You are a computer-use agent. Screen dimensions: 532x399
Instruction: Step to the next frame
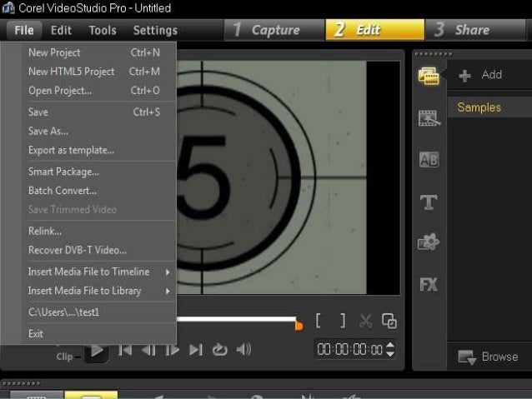click(x=172, y=350)
